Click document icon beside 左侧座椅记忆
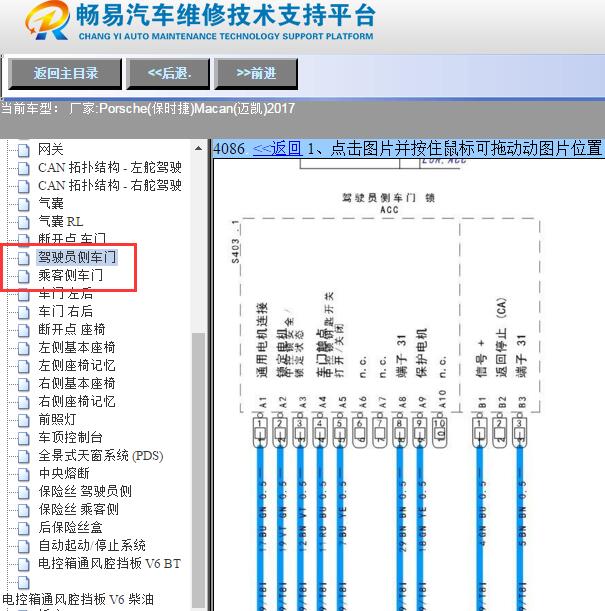Image resolution: width=605 pixels, height=611 pixels. [x=24, y=366]
